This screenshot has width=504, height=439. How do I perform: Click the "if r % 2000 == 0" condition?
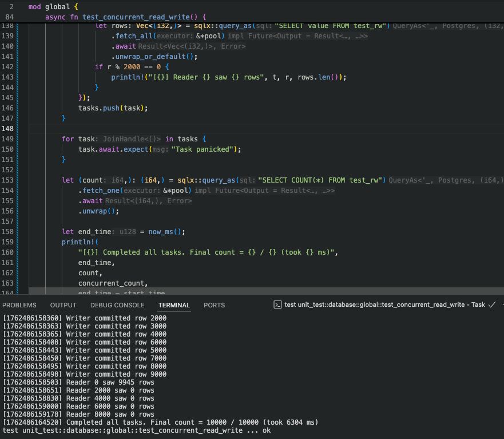128,67
